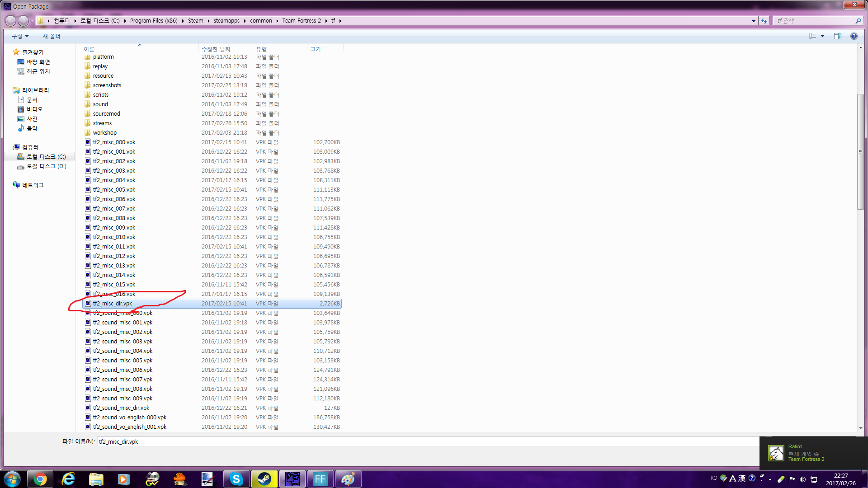The width and height of the screenshot is (868, 488).
Task: Open the 구성 organize menu
Action: 20,36
